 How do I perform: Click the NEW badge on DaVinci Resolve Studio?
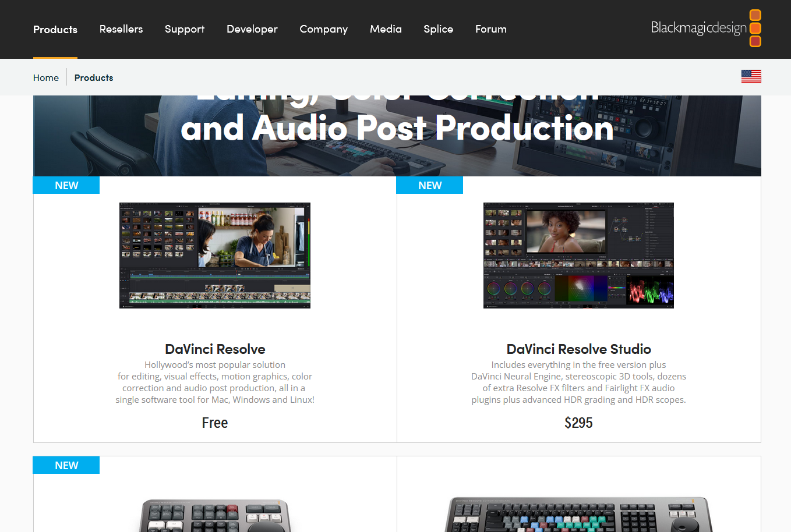click(430, 185)
